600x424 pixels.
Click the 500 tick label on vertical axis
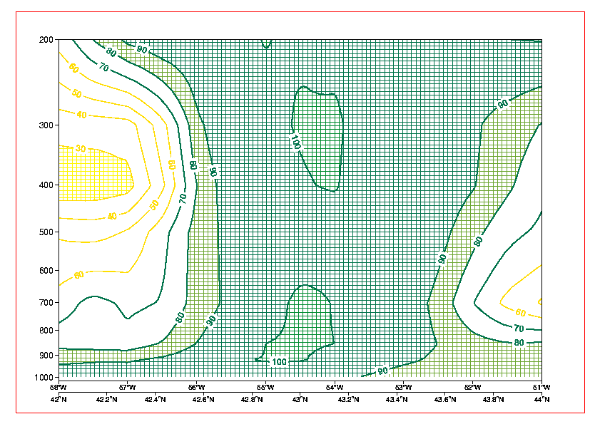pyautogui.click(x=46, y=233)
